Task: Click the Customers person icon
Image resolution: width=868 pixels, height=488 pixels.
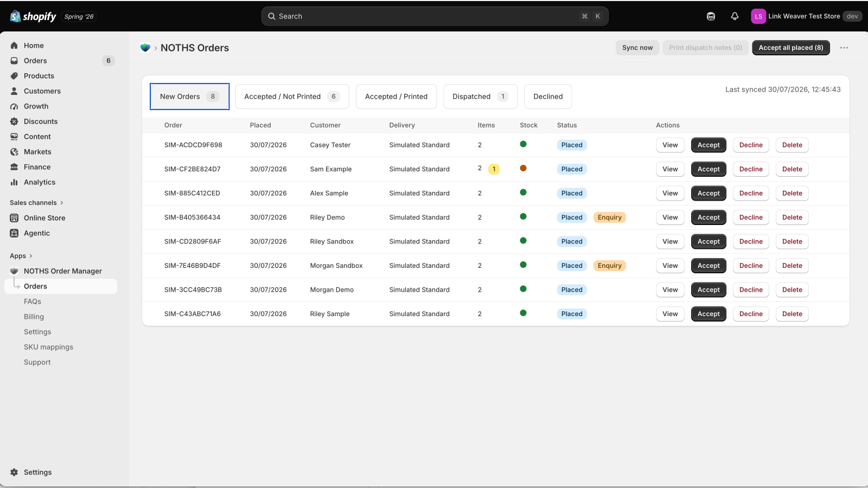Action: [14, 91]
